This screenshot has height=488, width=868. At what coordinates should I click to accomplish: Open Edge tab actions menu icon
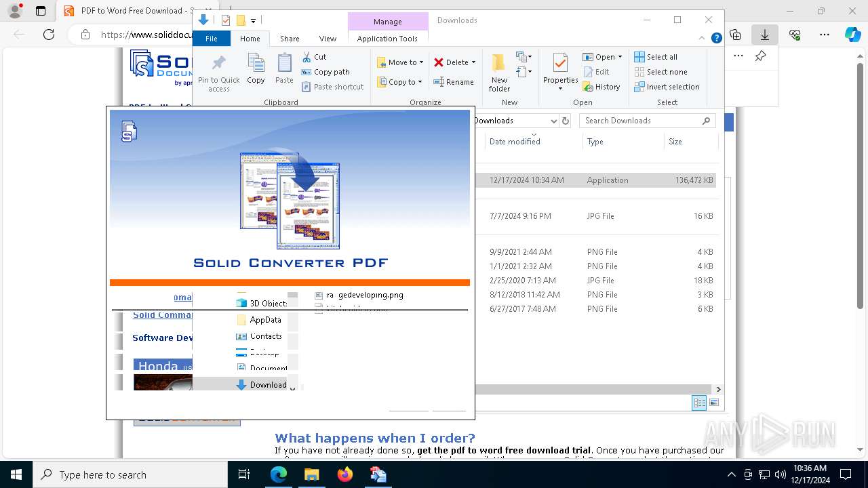41,11
